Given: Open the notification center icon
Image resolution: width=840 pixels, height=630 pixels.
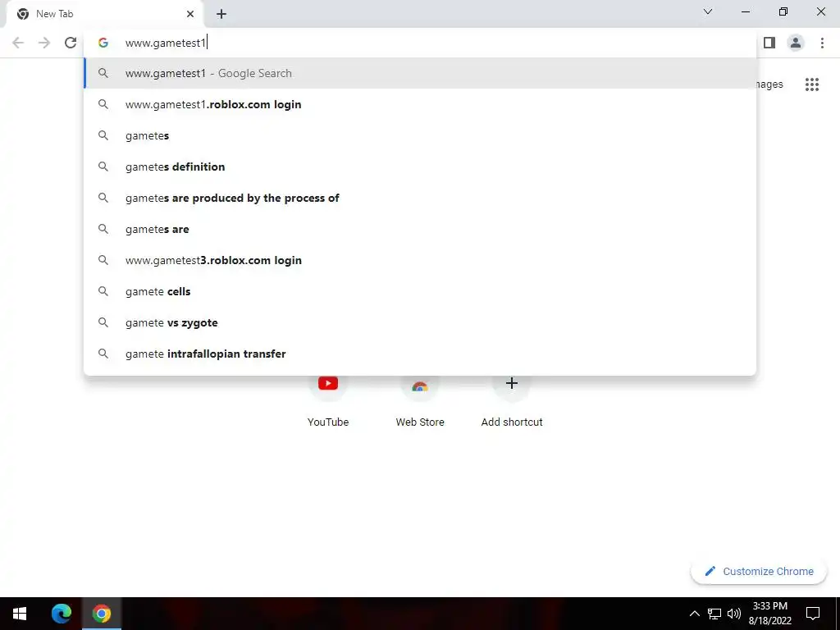Looking at the screenshot, I should pyautogui.click(x=813, y=614).
